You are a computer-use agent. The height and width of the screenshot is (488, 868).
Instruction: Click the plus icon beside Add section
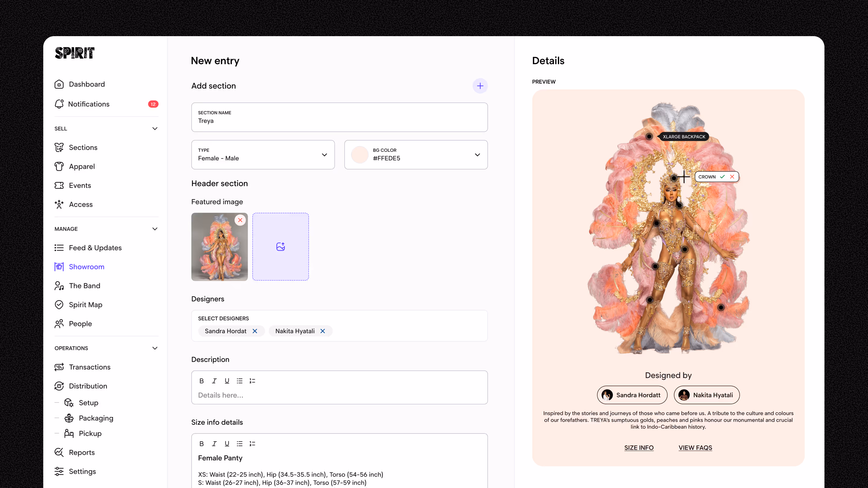point(480,86)
